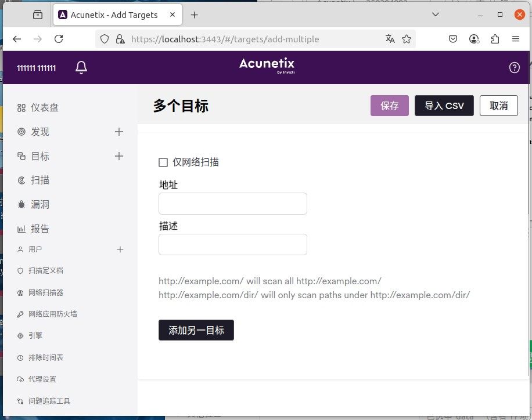Reload the page with refresh icon
This screenshot has height=420, width=532.
pyautogui.click(x=59, y=39)
